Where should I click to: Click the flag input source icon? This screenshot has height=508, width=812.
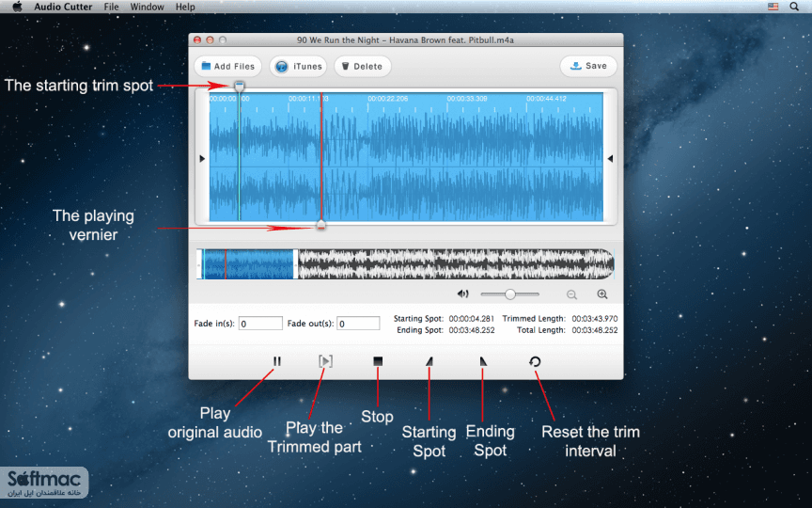coord(773,7)
